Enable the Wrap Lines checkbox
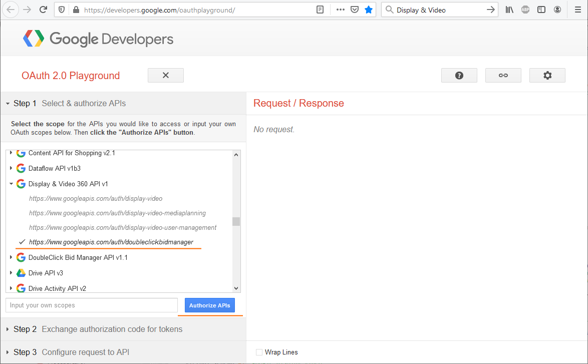The image size is (588, 364). coord(259,352)
